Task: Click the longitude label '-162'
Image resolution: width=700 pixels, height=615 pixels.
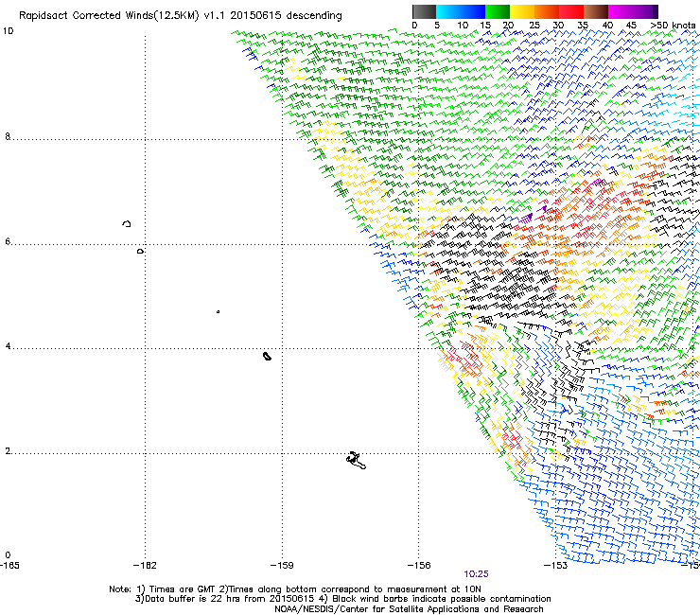Action: (145, 566)
